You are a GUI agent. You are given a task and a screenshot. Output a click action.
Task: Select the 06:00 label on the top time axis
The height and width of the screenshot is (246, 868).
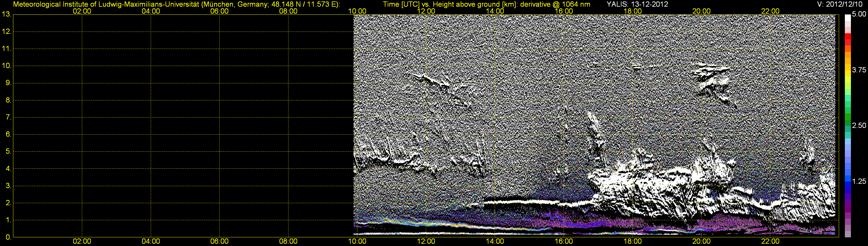pos(219,11)
